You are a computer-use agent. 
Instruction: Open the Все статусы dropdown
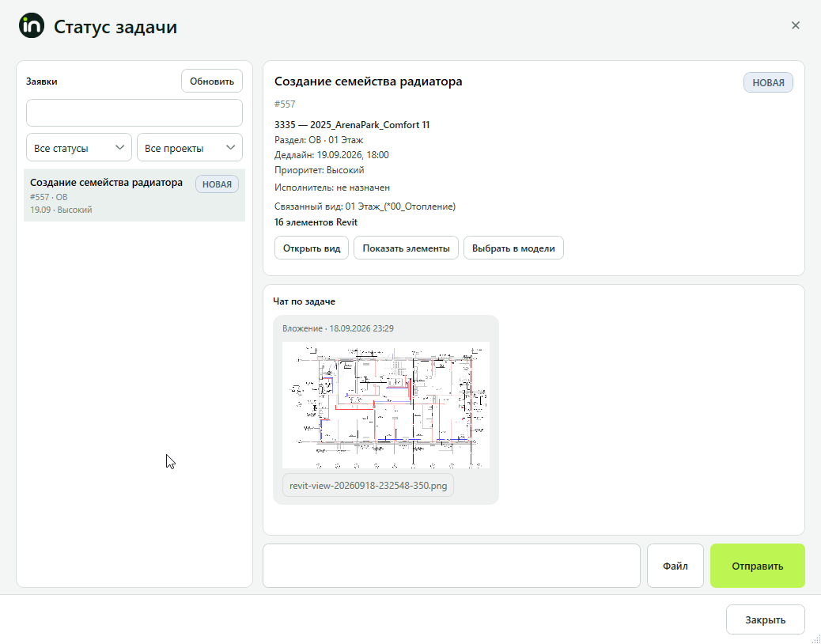(x=79, y=148)
